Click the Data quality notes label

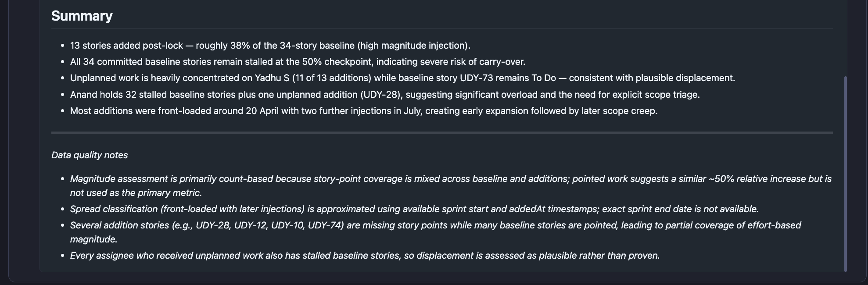point(90,155)
